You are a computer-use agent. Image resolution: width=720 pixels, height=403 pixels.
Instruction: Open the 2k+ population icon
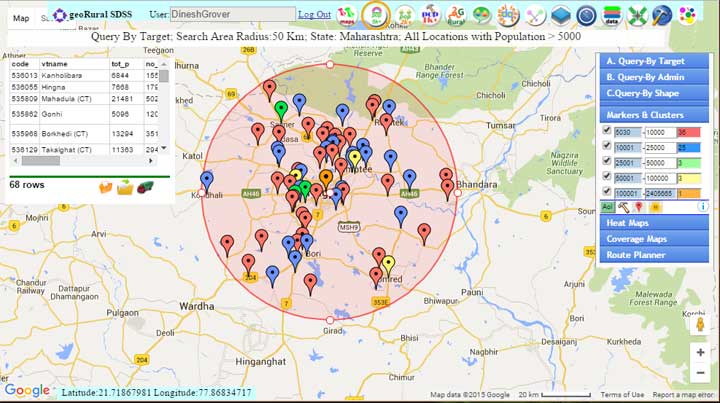tap(405, 16)
